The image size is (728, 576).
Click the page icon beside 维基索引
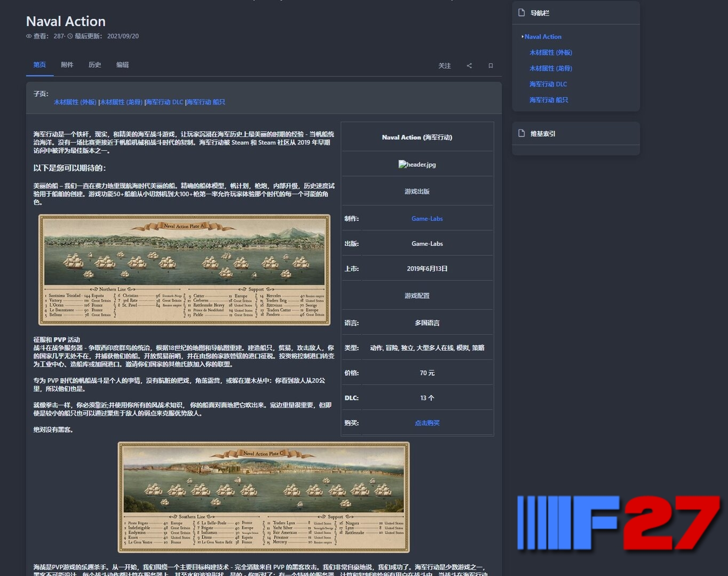click(x=521, y=133)
